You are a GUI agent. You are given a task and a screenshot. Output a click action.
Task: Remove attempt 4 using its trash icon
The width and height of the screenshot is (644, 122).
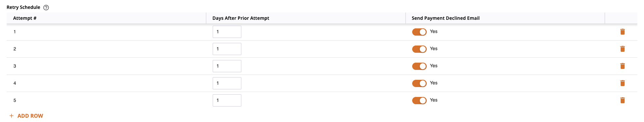(x=623, y=83)
